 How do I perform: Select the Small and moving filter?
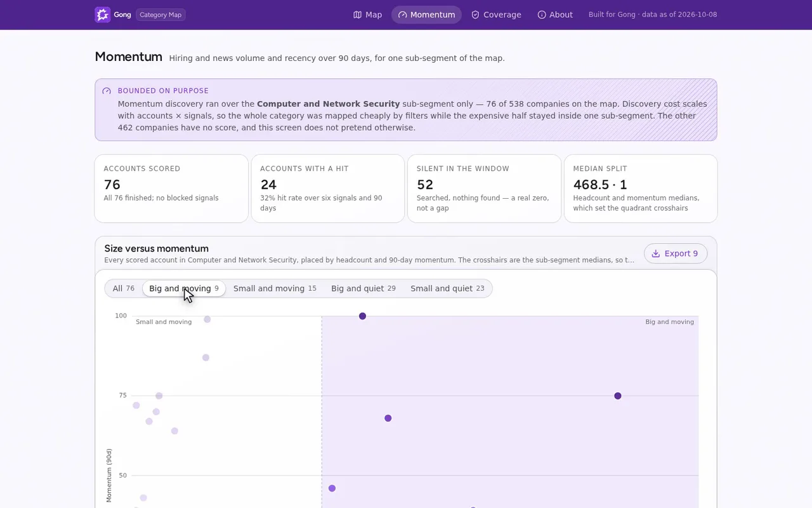click(x=275, y=288)
